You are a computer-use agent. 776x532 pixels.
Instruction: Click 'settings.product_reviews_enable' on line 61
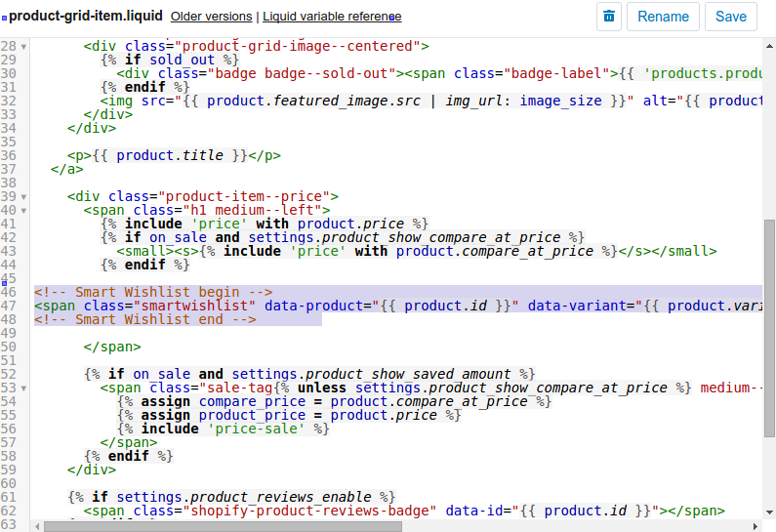point(244,497)
